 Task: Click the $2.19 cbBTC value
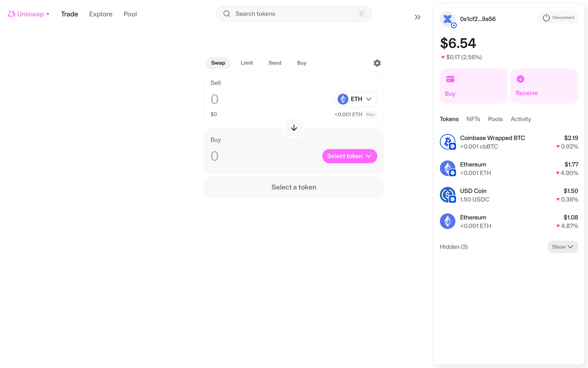571,138
